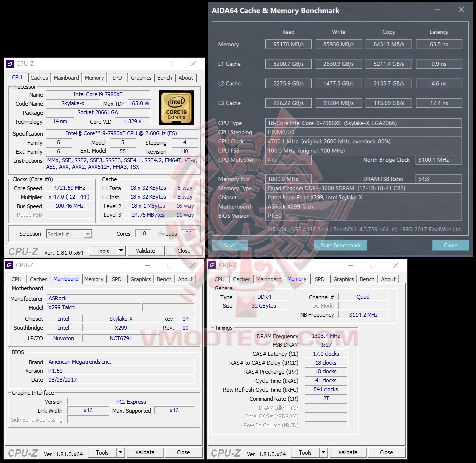The width and height of the screenshot is (476, 463).
Task: Switch to Mainboard tab in Memory CPU-Z window
Action: [269, 279]
